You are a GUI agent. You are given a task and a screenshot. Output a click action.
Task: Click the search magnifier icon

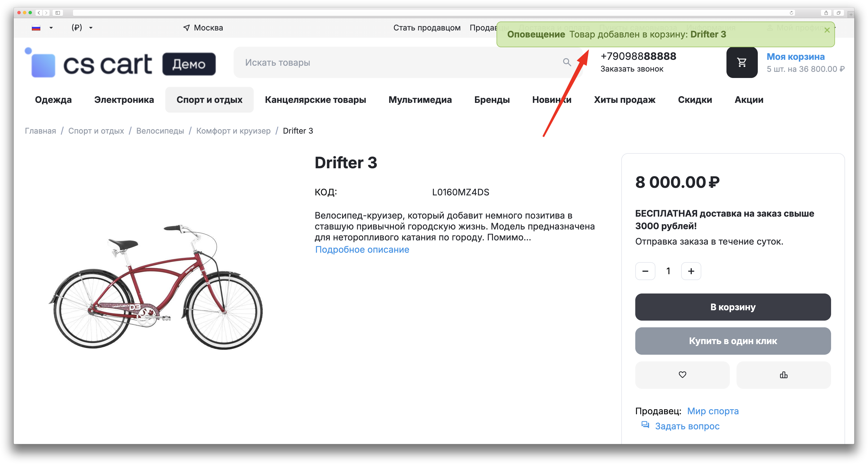click(567, 62)
